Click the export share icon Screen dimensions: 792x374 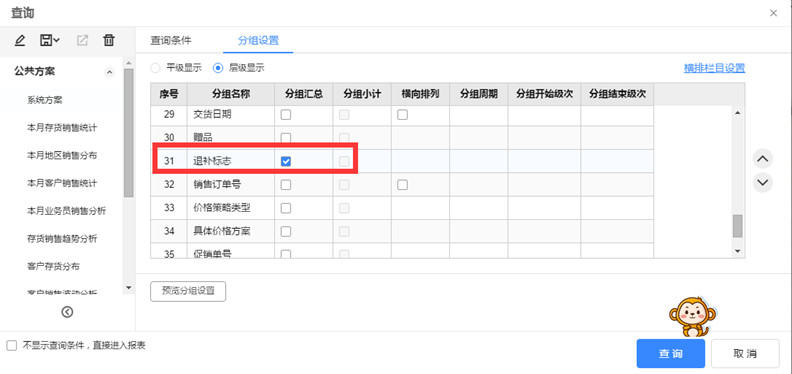click(x=82, y=40)
